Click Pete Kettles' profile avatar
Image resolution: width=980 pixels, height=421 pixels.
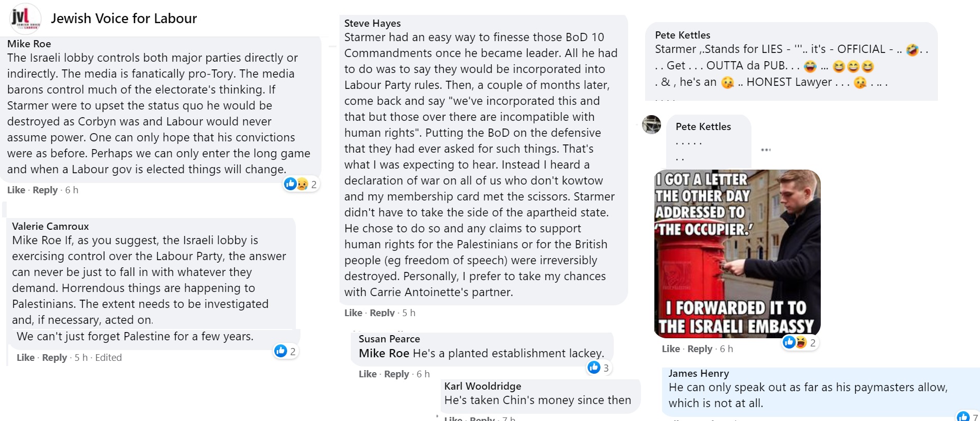652,124
